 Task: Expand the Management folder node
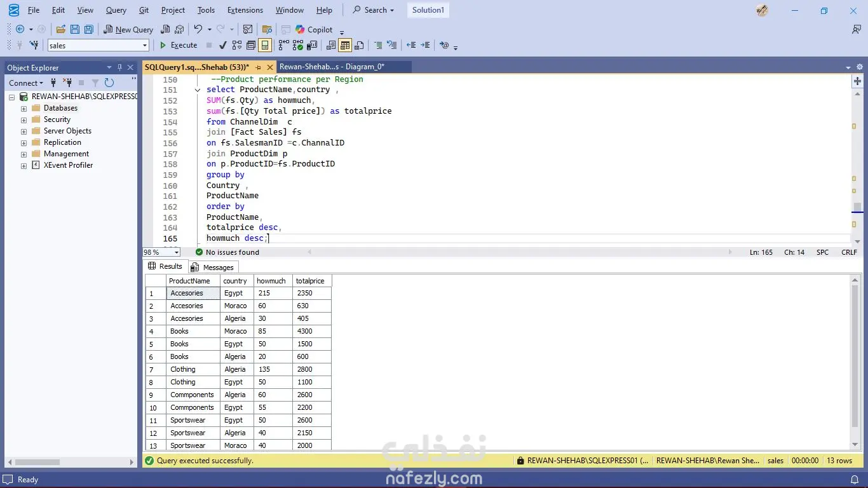pyautogui.click(x=24, y=154)
